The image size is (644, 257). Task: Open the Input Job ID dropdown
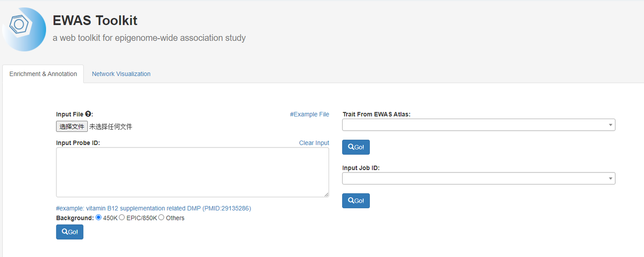click(478, 179)
